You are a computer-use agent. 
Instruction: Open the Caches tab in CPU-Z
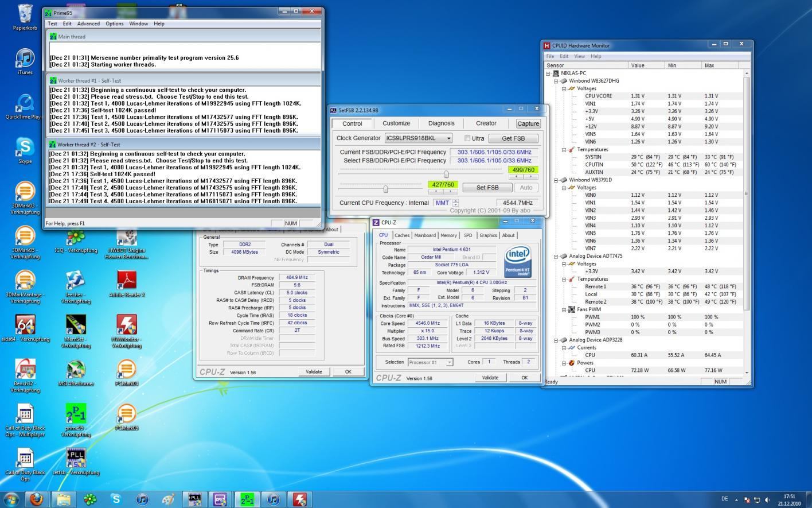(x=402, y=235)
